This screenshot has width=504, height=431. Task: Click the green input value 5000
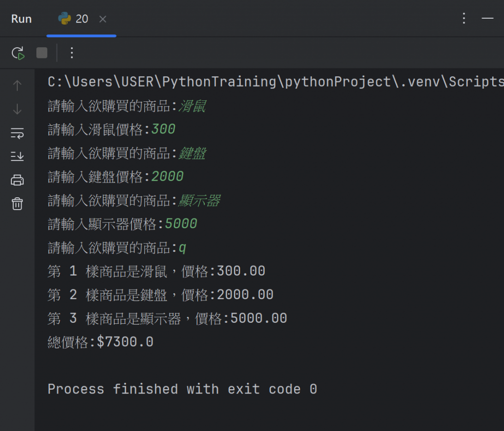click(x=181, y=224)
